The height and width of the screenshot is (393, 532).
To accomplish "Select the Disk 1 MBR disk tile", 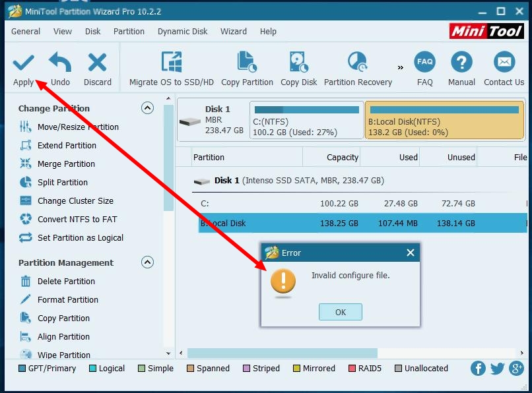I will (213, 120).
